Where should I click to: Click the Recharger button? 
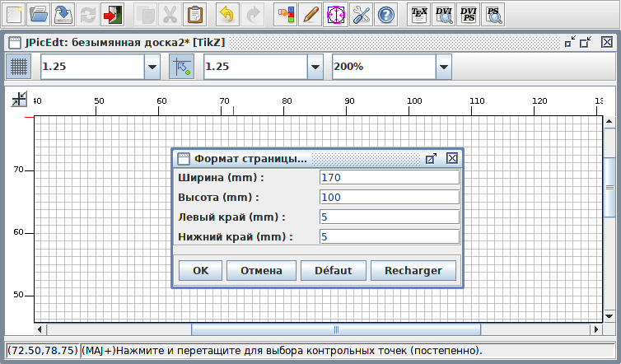413,270
